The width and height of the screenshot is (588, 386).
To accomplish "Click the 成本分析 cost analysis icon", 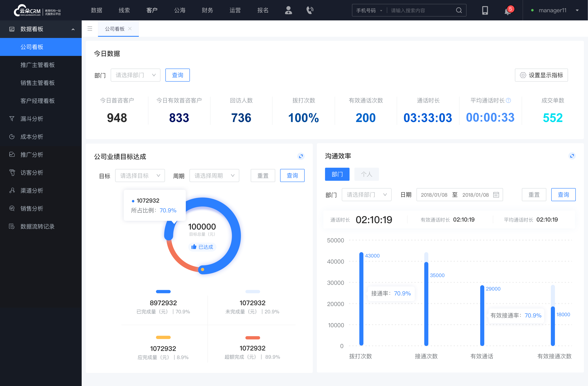I will 12,136.
